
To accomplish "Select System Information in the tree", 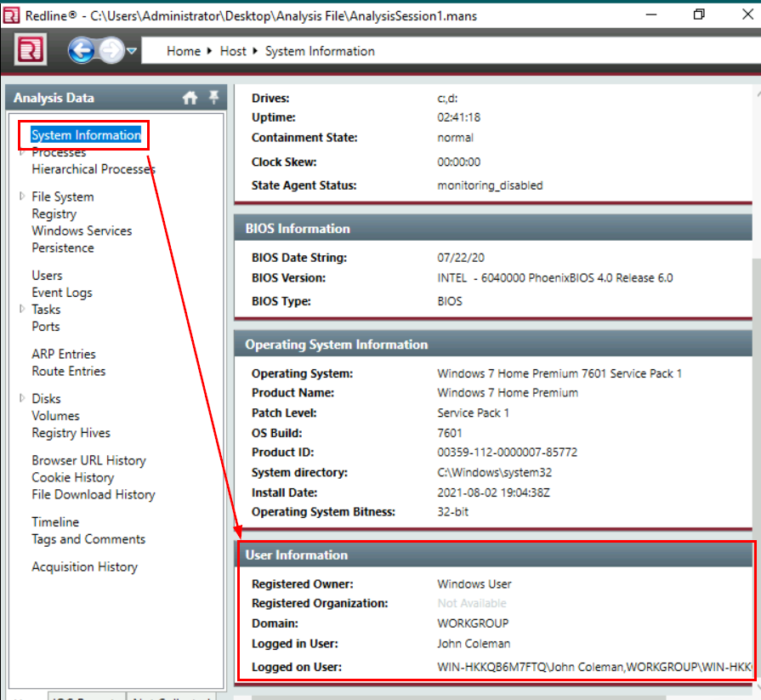I will pyautogui.click(x=86, y=135).
